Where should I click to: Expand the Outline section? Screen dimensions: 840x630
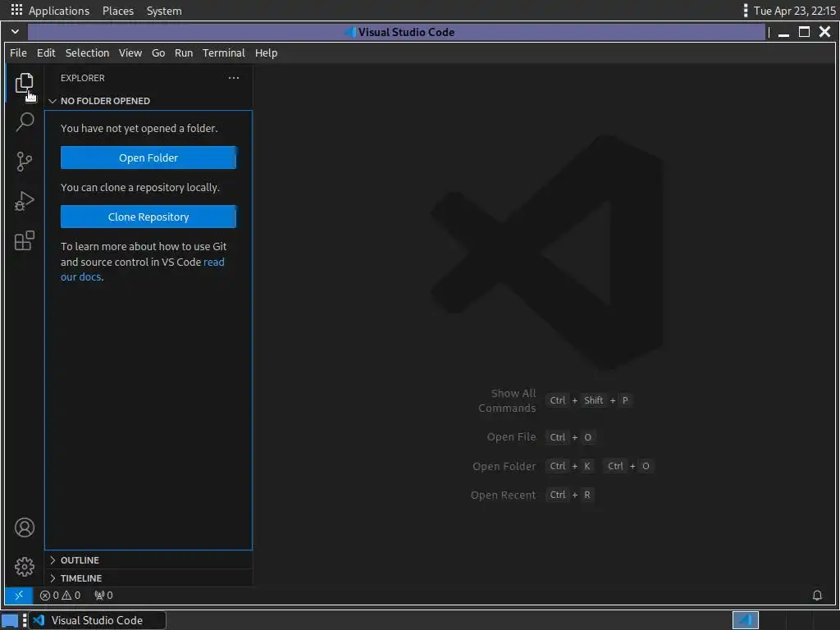pyautogui.click(x=148, y=559)
